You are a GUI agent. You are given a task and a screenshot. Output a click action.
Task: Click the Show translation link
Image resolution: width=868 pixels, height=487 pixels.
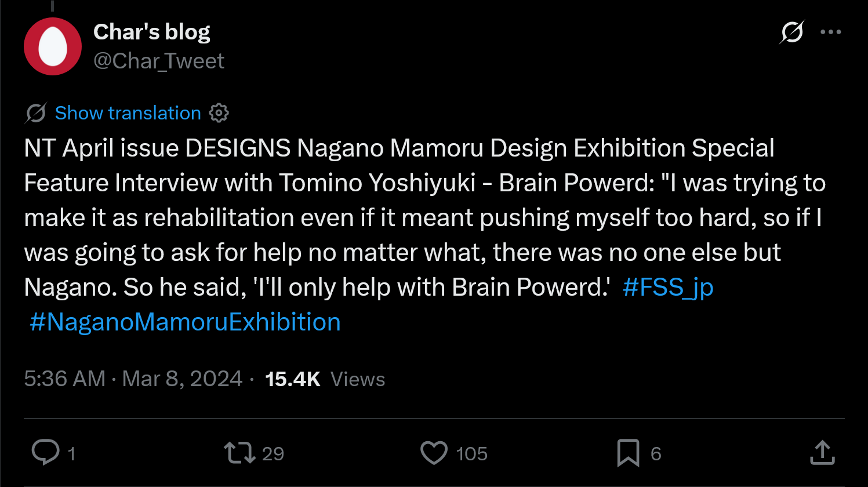[128, 113]
